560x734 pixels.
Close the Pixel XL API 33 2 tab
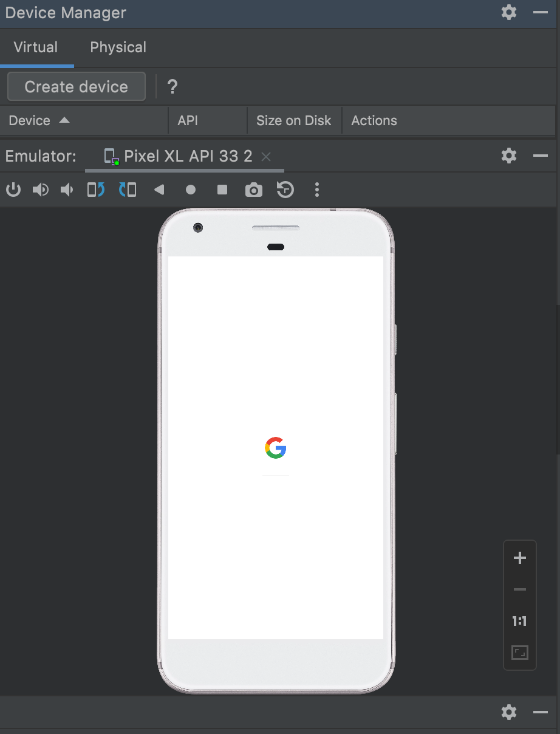265,157
